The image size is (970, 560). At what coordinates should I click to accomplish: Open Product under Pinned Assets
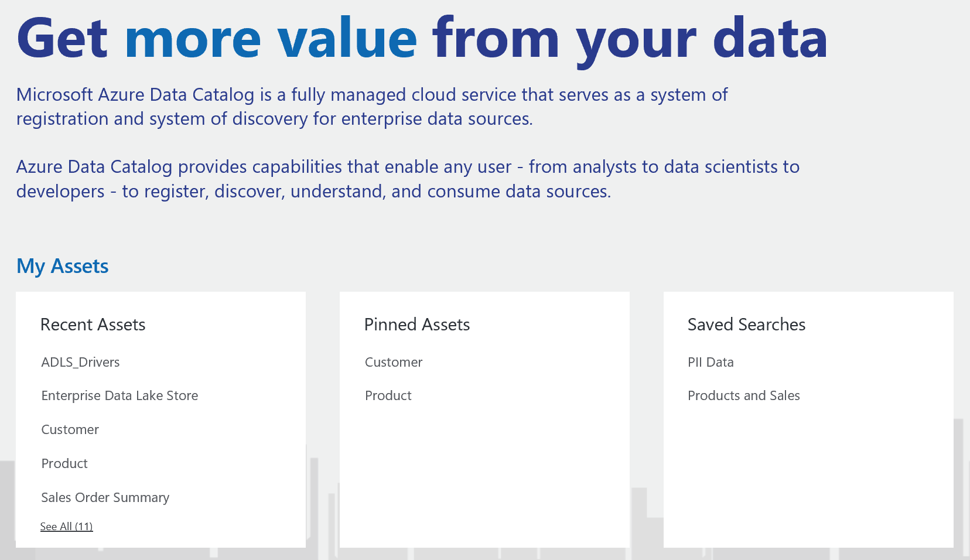(x=388, y=395)
